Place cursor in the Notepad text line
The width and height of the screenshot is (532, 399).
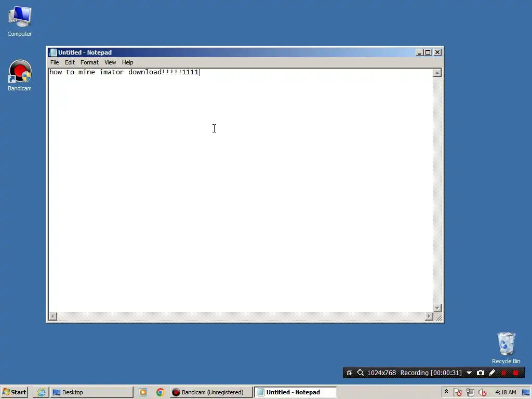pos(124,72)
